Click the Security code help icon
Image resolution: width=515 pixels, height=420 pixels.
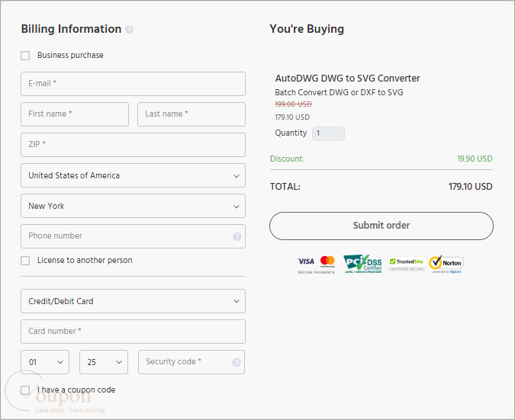pos(237,362)
